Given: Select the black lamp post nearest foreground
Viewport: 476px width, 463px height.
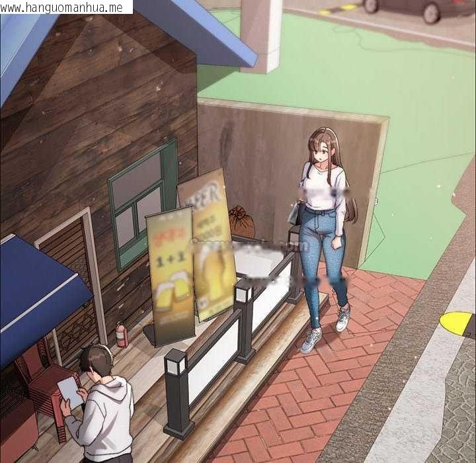Looking at the screenshot, I should click(178, 394).
